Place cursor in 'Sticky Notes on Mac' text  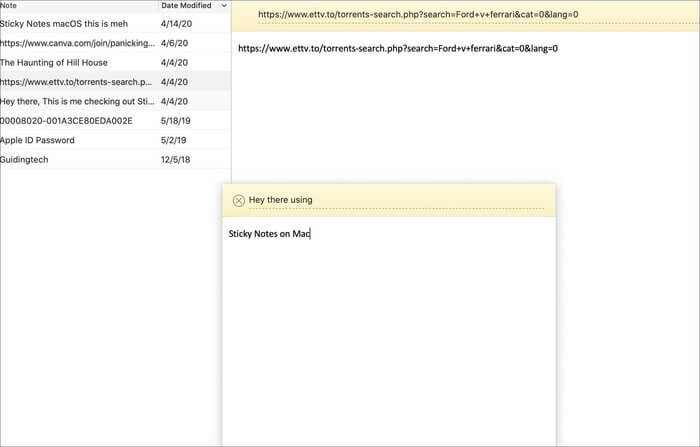point(270,234)
